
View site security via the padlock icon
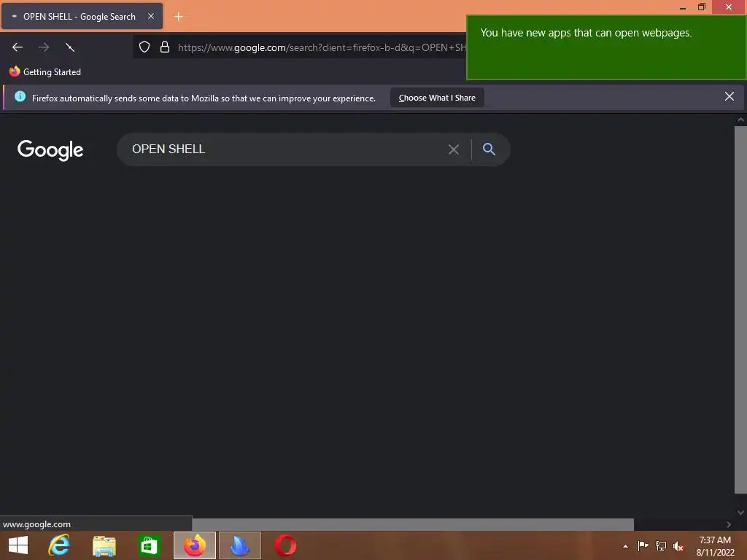tap(165, 47)
